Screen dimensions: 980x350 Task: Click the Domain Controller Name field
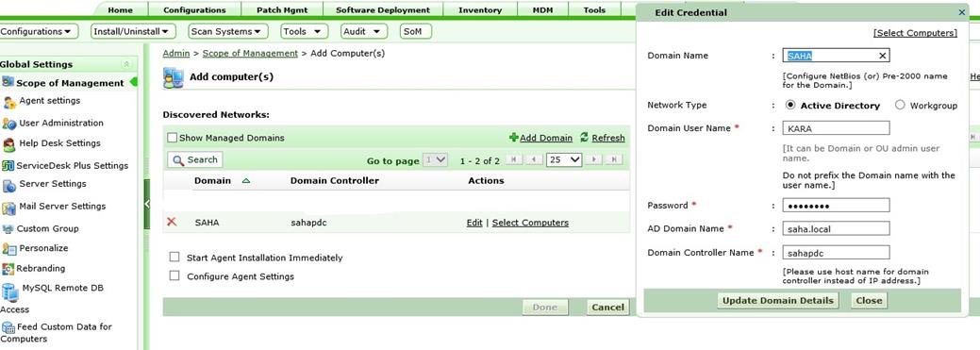pos(837,253)
